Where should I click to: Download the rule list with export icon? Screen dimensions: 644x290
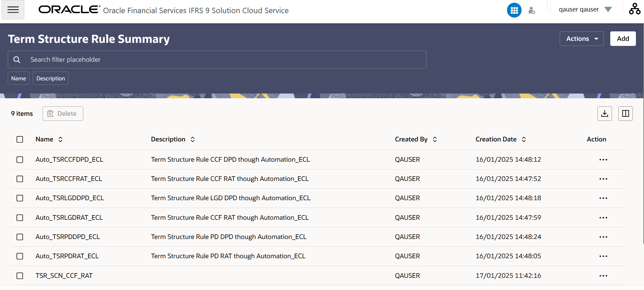(x=605, y=114)
